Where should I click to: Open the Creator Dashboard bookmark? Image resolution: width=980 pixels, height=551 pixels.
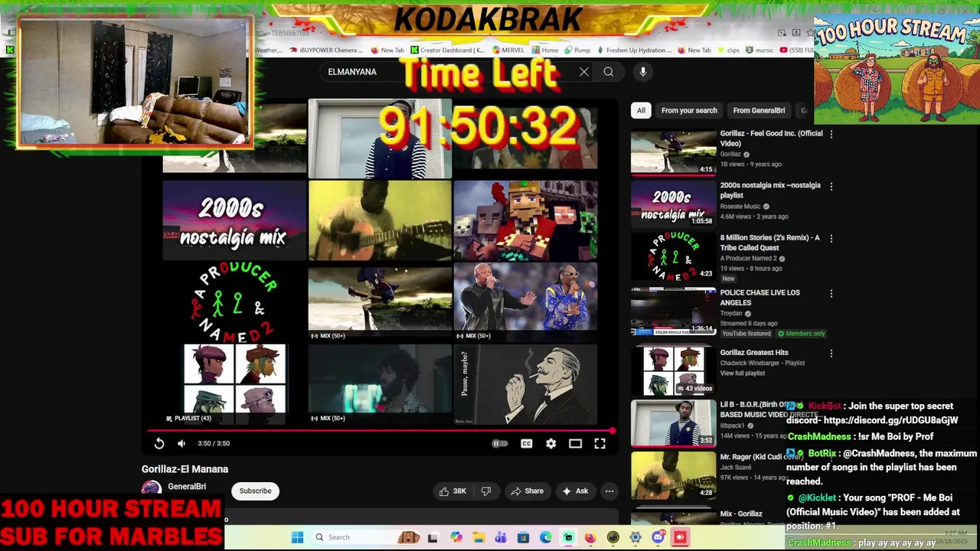pyautogui.click(x=448, y=51)
